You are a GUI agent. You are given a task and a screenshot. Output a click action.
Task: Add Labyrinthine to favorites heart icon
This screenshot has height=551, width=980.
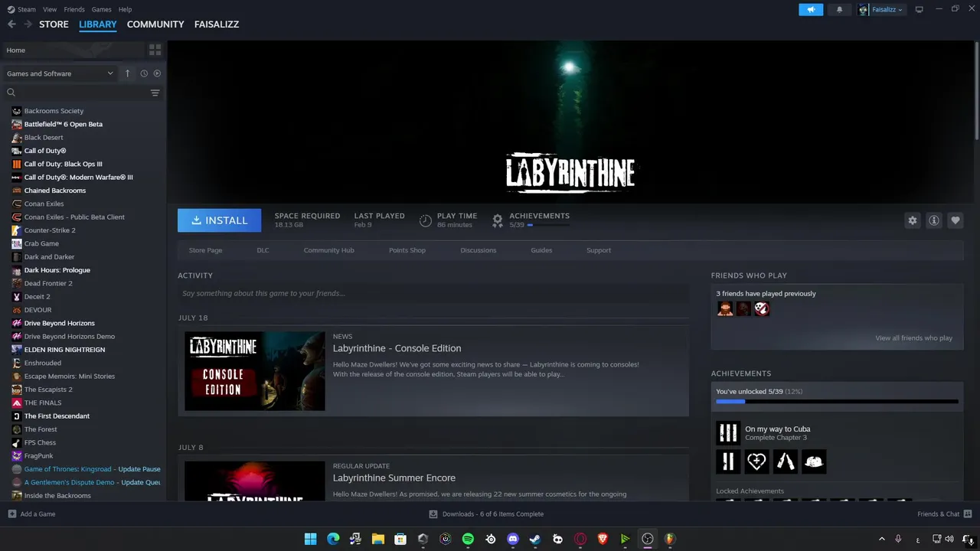(x=955, y=220)
